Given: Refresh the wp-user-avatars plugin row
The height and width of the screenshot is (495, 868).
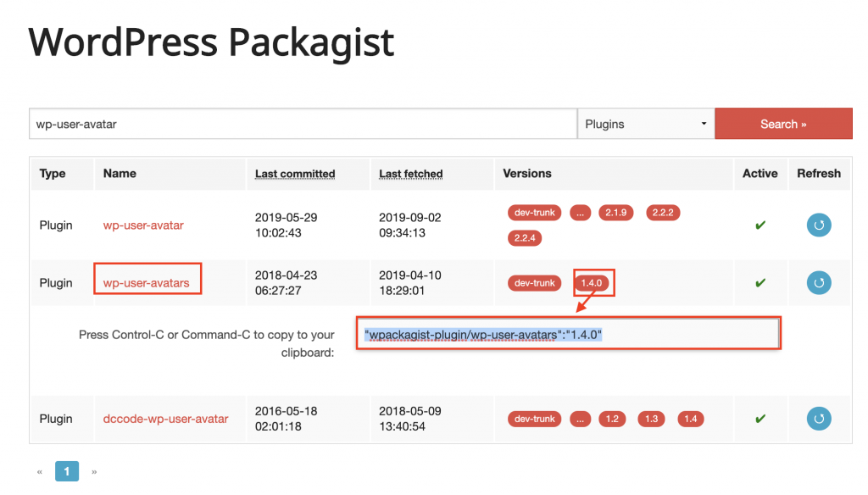Looking at the screenshot, I should tap(819, 282).
